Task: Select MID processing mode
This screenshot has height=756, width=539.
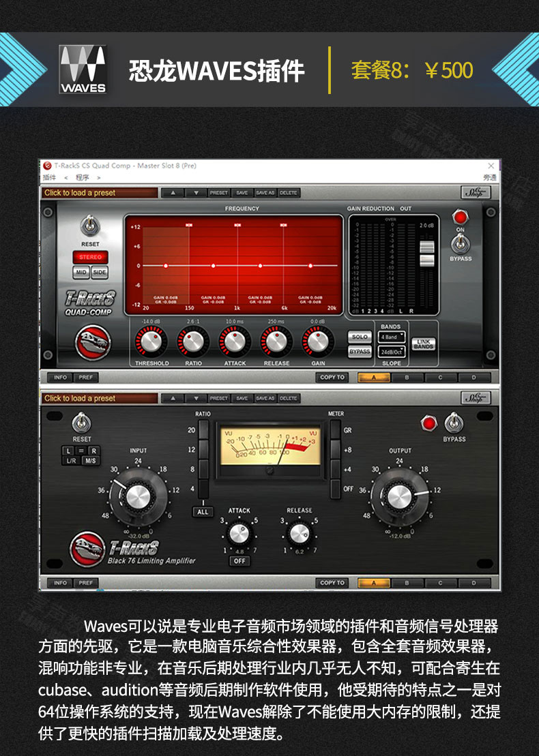Action: (81, 273)
